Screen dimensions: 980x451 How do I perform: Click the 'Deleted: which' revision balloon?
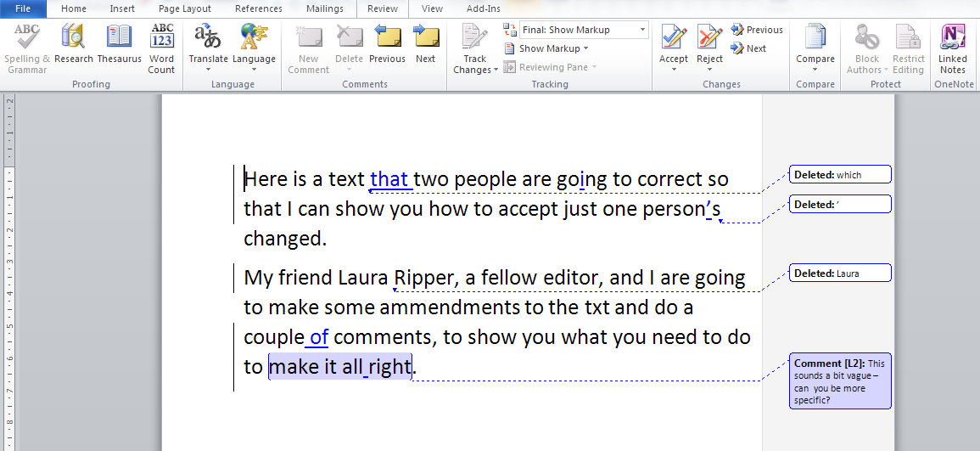pyautogui.click(x=840, y=175)
